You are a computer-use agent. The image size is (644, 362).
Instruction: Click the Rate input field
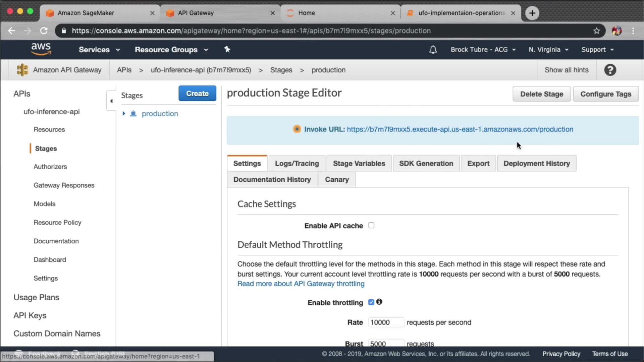click(386, 322)
